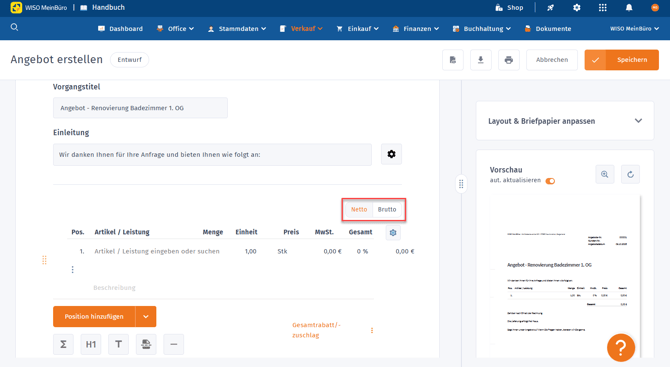Viewport: 670px width, 367px height.
Task: Insert heading with H1 button
Action: pos(91,344)
